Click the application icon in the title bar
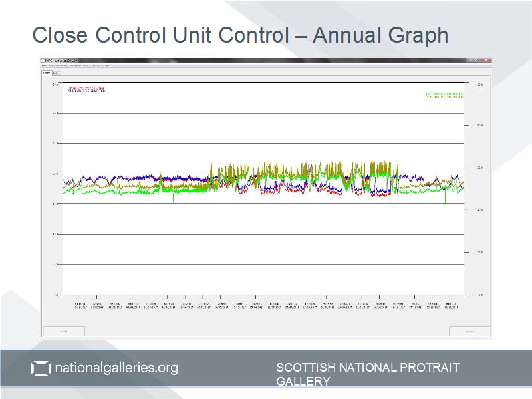The height and width of the screenshot is (399, 532). tap(43, 61)
